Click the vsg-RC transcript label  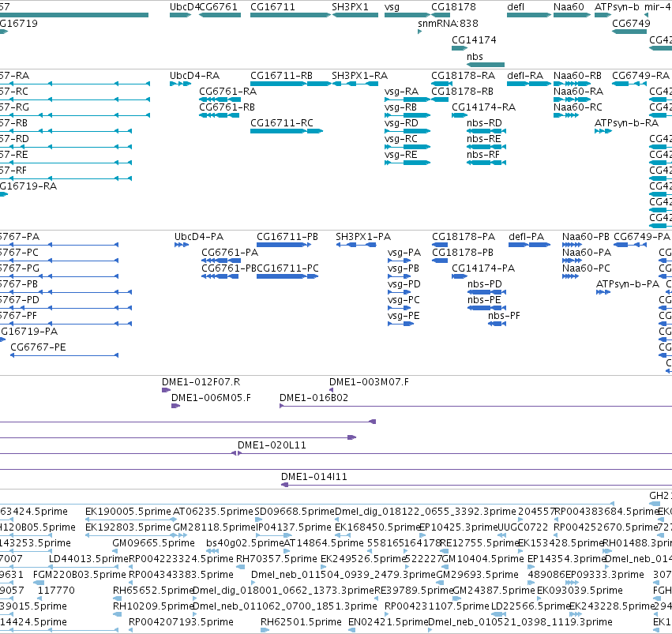(401, 139)
